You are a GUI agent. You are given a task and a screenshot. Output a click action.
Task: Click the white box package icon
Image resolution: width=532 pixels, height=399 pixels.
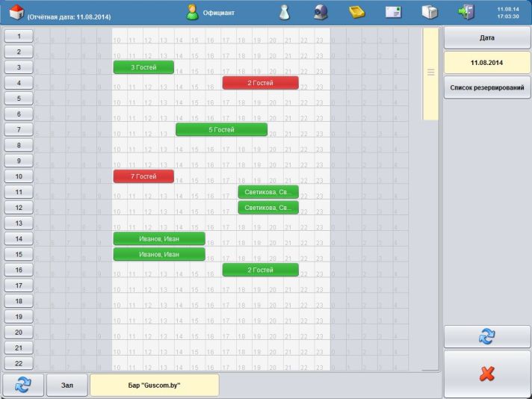click(429, 12)
